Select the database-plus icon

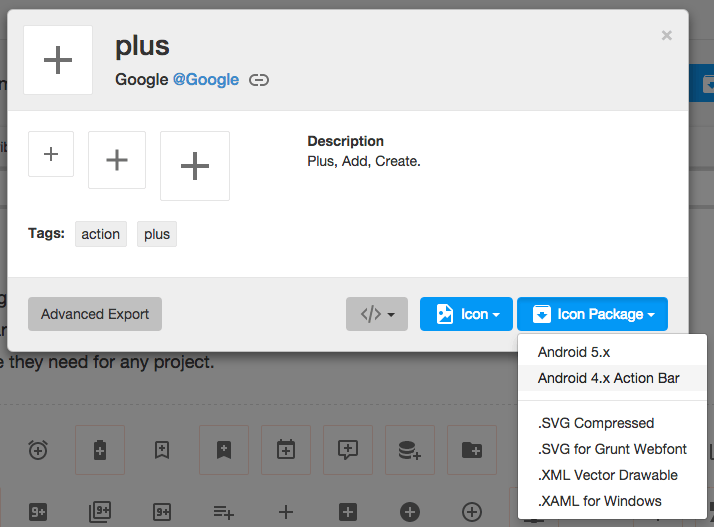[409, 450]
